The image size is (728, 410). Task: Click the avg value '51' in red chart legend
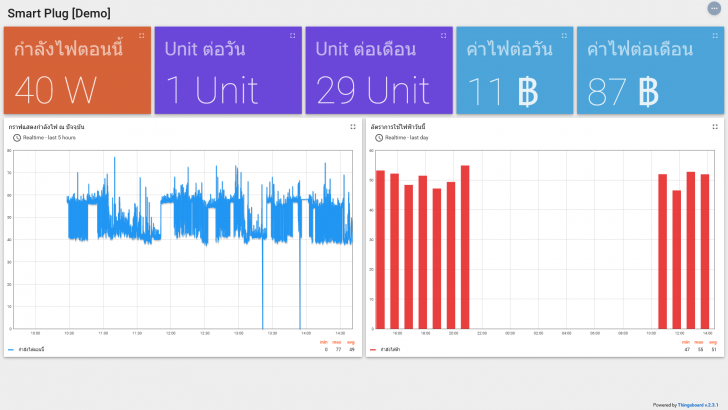[714, 349]
